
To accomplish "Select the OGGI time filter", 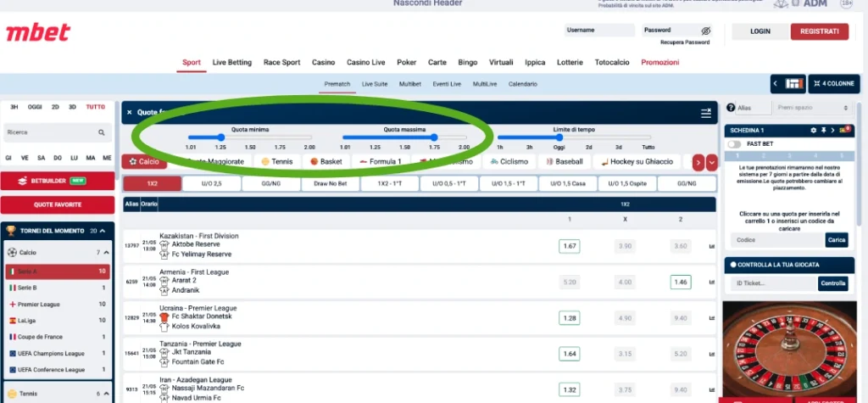I will pos(35,107).
